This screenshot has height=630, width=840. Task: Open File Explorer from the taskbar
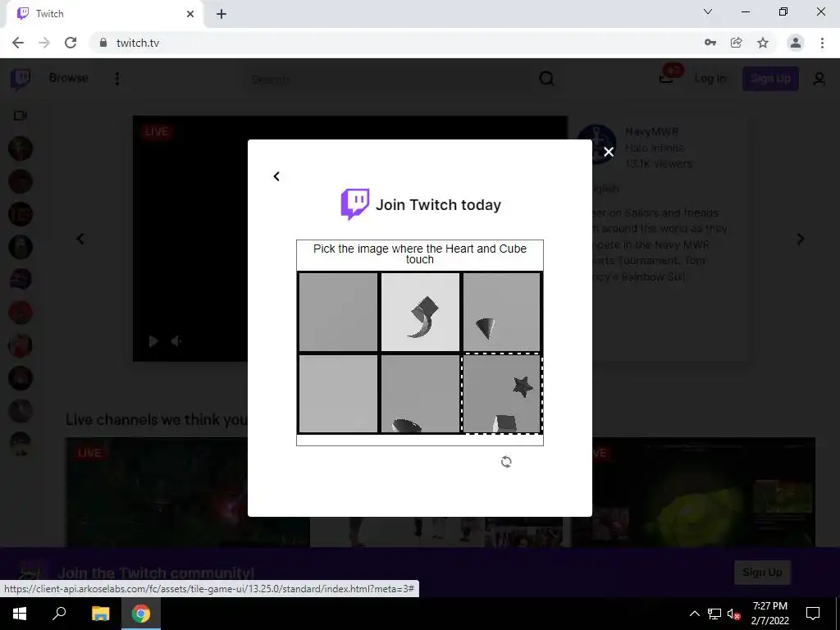click(100, 614)
